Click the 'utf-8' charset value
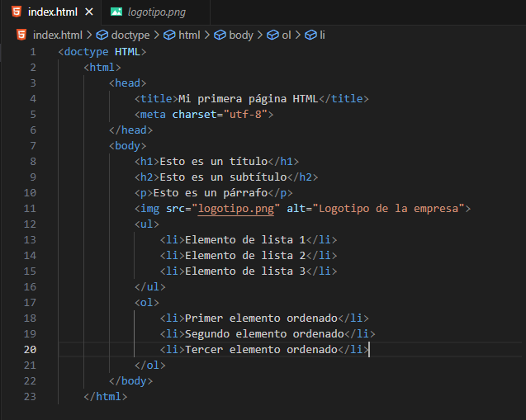This screenshot has width=526, height=420. click(x=245, y=115)
